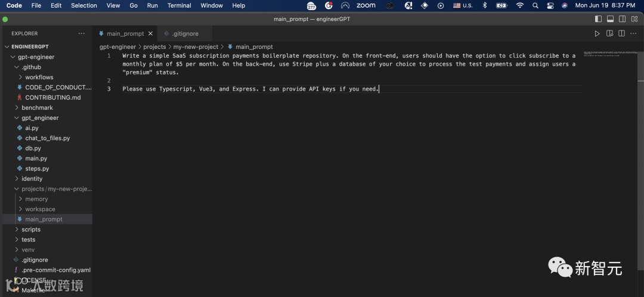
Task: Click the projects breadcrumb segment
Action: coord(154,47)
